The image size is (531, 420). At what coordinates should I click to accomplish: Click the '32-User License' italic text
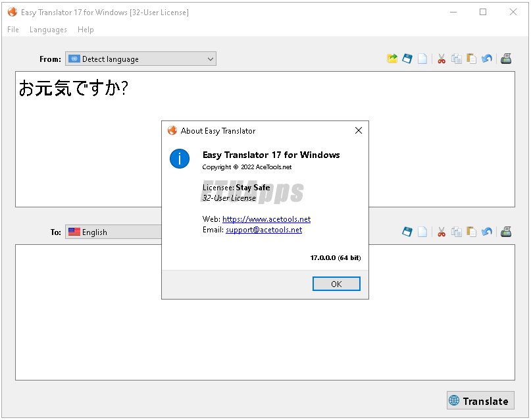tap(229, 198)
